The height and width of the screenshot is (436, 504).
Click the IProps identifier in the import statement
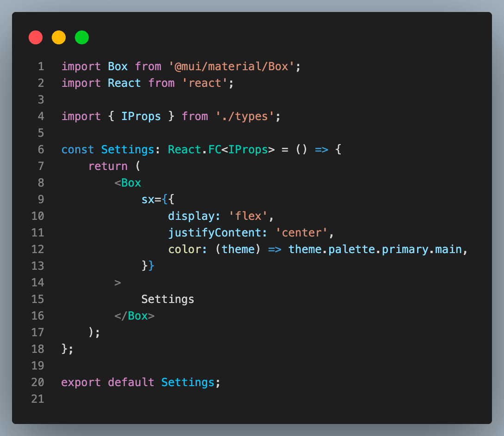coord(141,116)
